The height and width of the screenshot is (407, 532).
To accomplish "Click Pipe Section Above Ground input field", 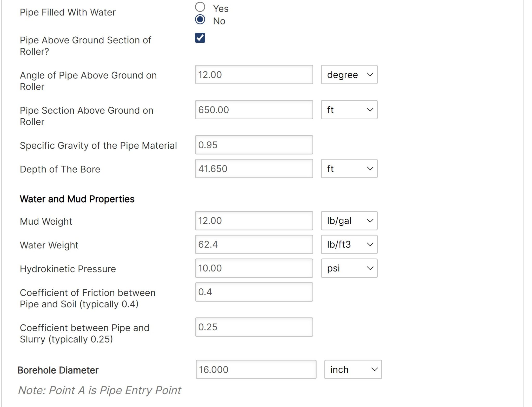I will point(254,110).
